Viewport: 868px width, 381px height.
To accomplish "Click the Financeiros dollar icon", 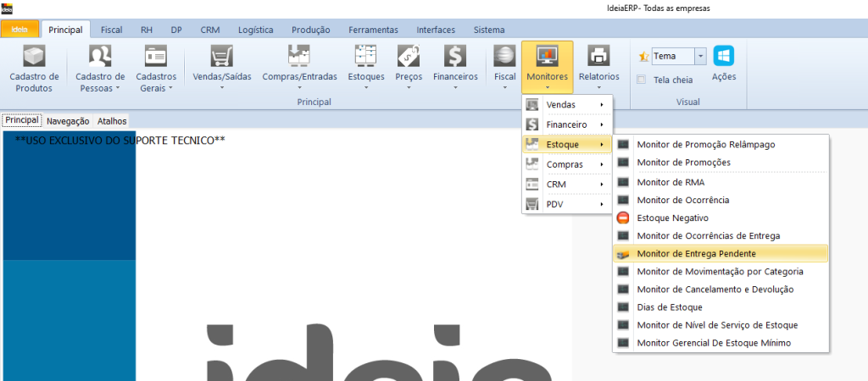I will point(455,57).
